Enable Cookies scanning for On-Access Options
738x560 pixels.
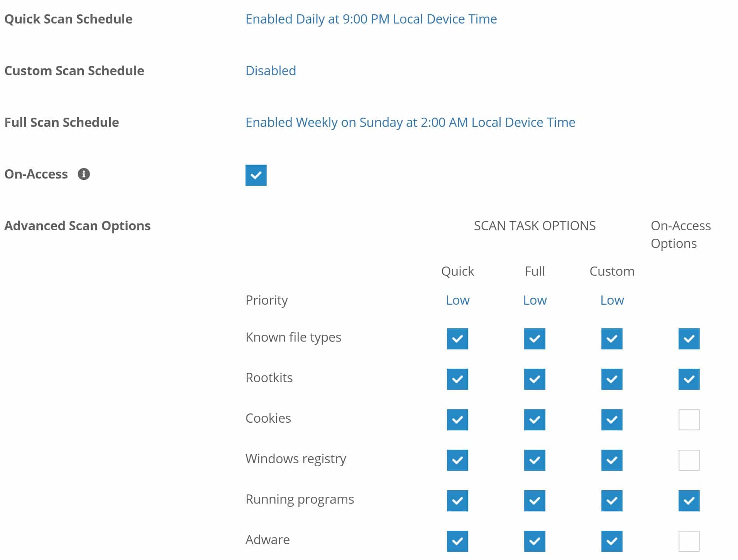pos(689,420)
